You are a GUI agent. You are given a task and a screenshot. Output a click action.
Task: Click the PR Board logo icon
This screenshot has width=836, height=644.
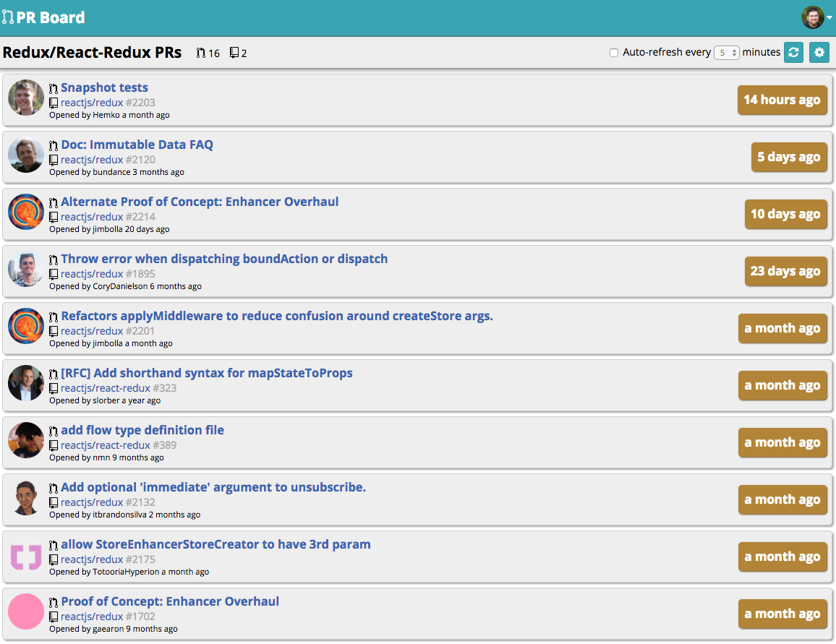pos(7,17)
